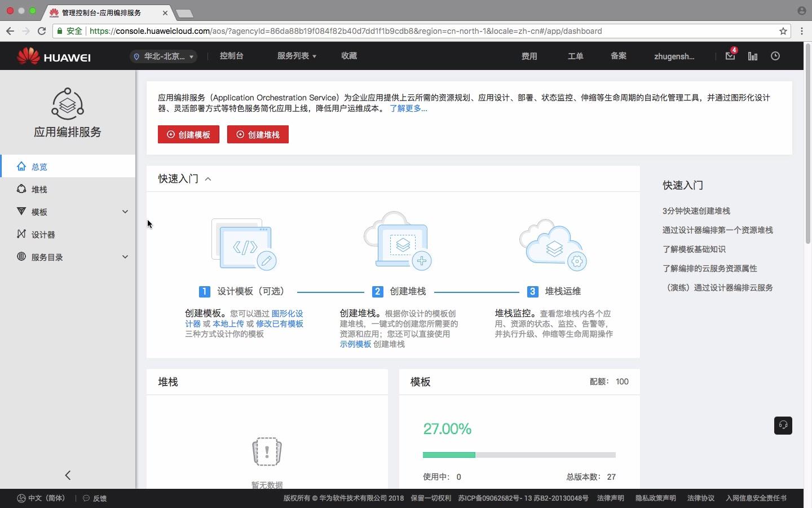The image size is (812, 508).
Task: Open 隐私政策声明 in the footer
Action: point(656,498)
